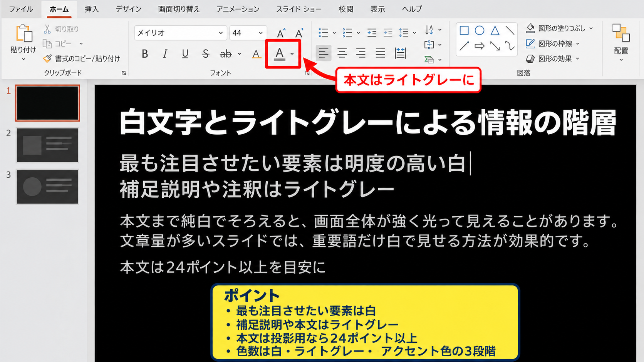644x362 pixels.
Task: Click the Copy (コピー) icon
Action: tap(47, 44)
